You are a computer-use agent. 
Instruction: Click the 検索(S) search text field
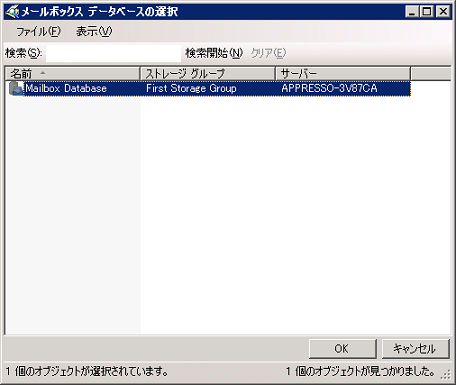(113, 53)
